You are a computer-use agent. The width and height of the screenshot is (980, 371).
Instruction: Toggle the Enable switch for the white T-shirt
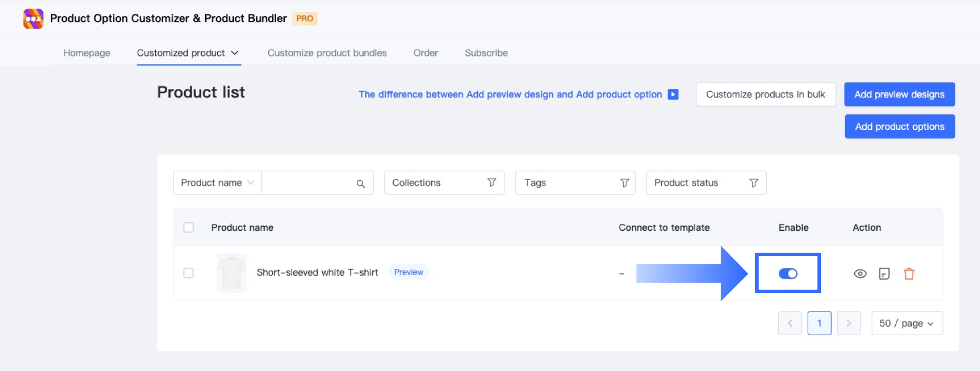click(x=788, y=273)
